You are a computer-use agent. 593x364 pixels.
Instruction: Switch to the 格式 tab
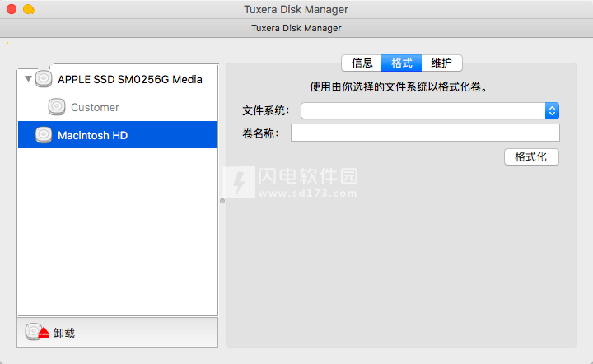[x=402, y=63]
